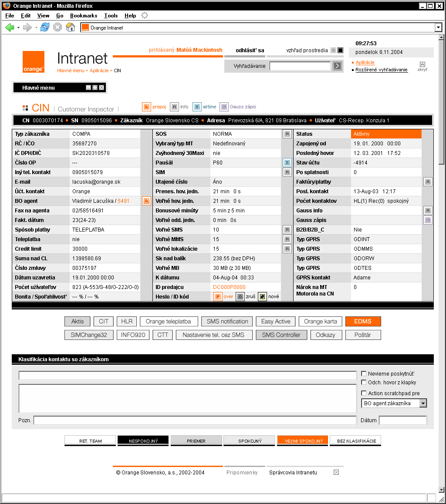446x504 pixels.
Task: Click the SIMChange32 button
Action: 89,335
